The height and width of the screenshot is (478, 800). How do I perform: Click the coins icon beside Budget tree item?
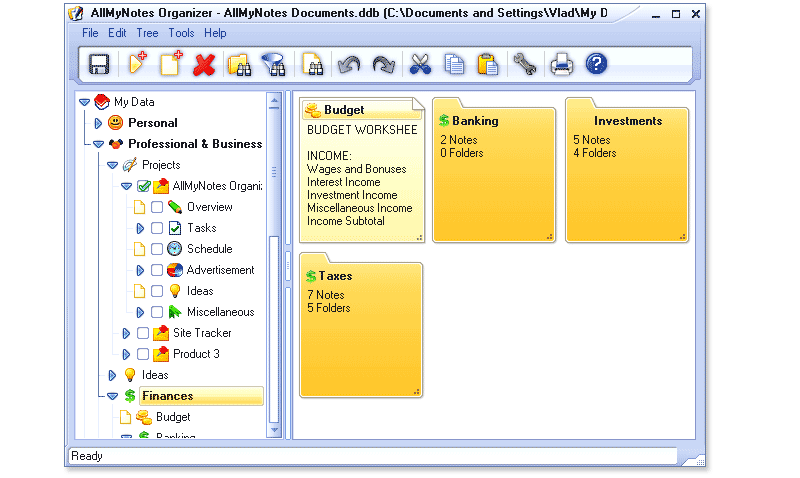pyautogui.click(x=144, y=417)
